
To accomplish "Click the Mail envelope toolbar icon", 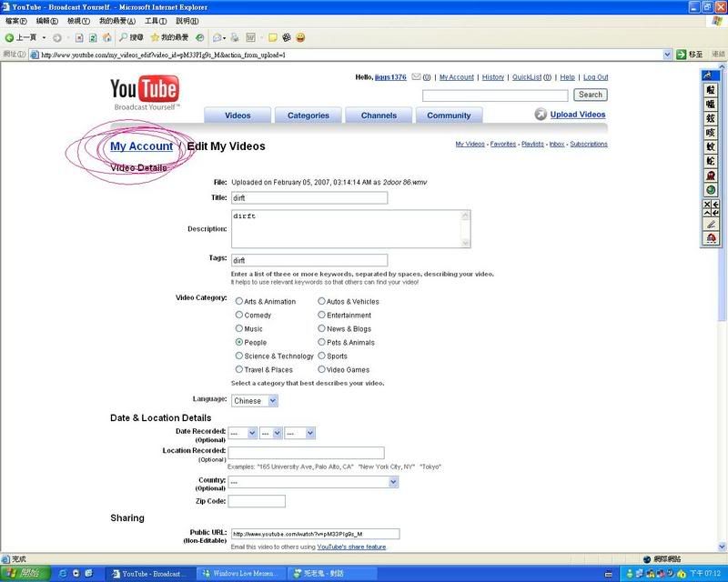I will (217, 37).
